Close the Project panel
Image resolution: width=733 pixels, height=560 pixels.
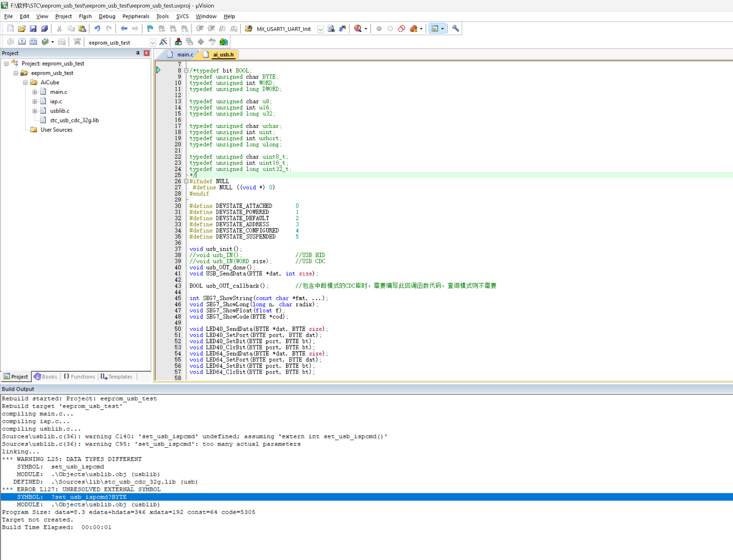146,53
